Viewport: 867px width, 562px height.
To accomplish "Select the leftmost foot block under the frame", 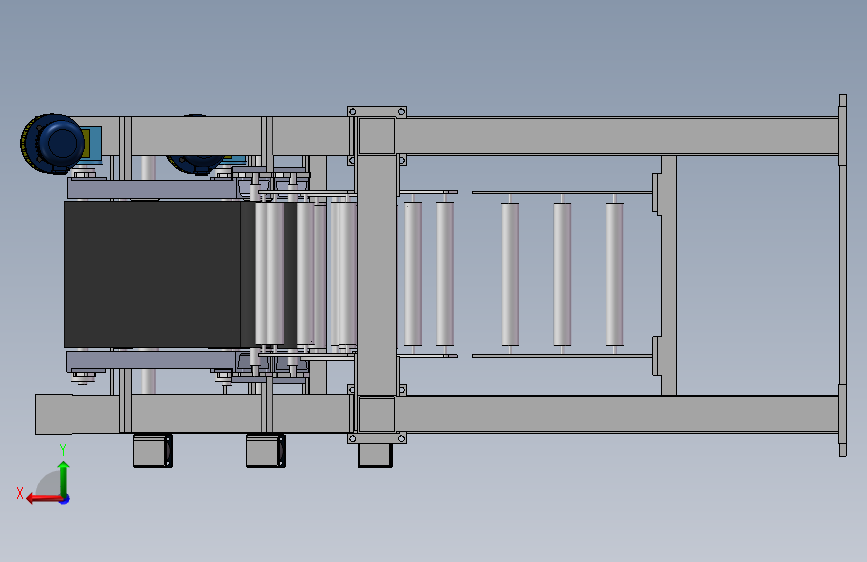I will (153, 450).
